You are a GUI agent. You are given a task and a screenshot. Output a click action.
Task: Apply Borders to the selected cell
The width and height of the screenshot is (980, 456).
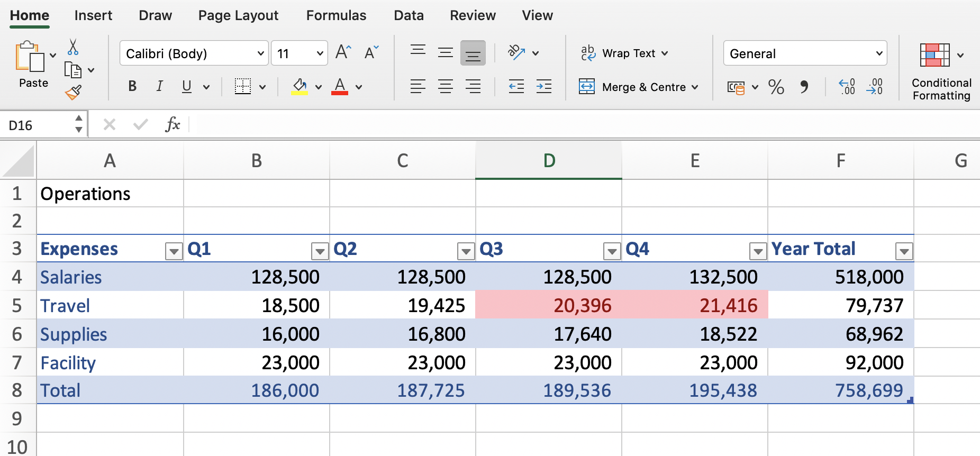[x=243, y=86]
